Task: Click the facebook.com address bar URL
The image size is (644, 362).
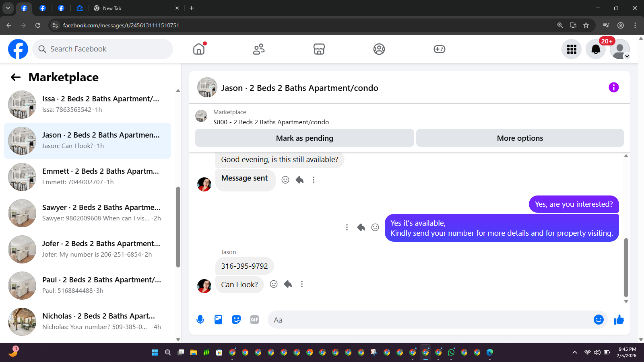Action: [x=121, y=25]
